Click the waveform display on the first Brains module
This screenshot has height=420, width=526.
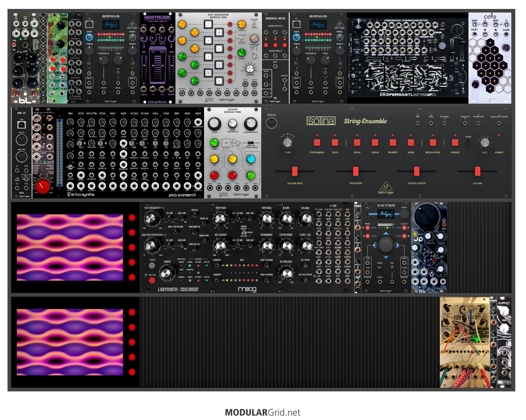pos(111,25)
